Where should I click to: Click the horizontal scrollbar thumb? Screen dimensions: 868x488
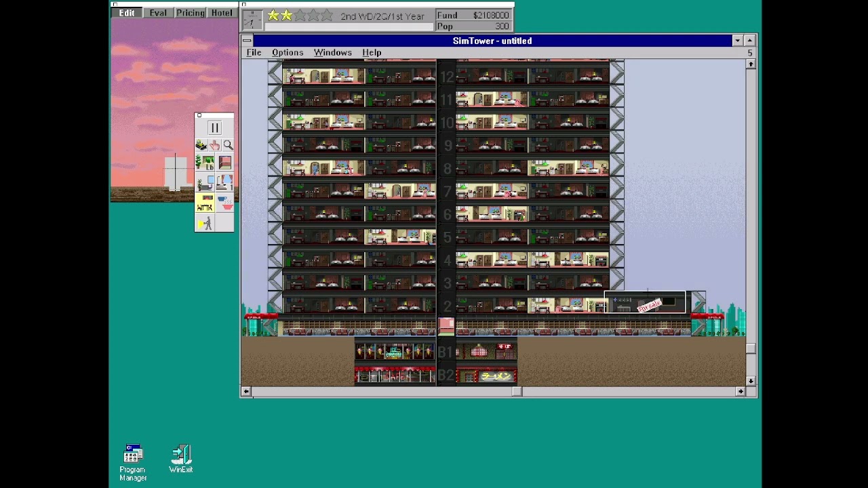(517, 391)
